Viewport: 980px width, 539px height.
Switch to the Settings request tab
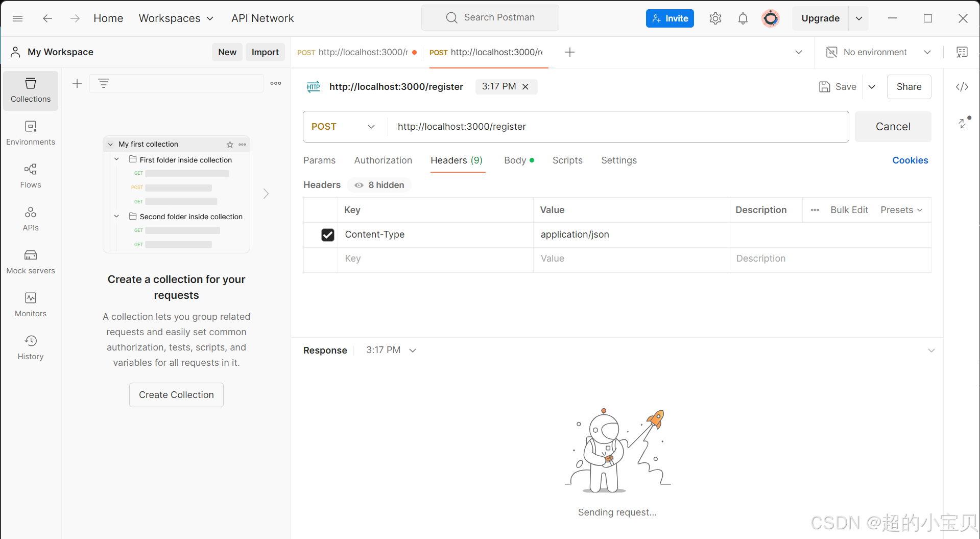click(619, 160)
